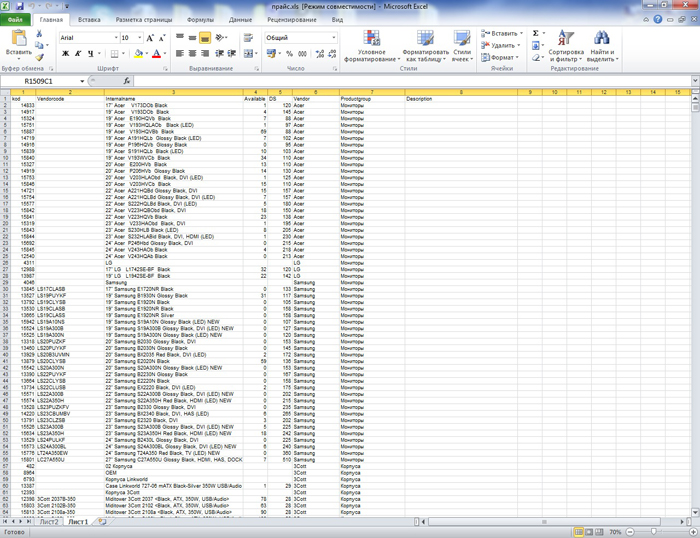Click the borders icon
Viewport: 700px width, 538px height.
(x=114, y=54)
